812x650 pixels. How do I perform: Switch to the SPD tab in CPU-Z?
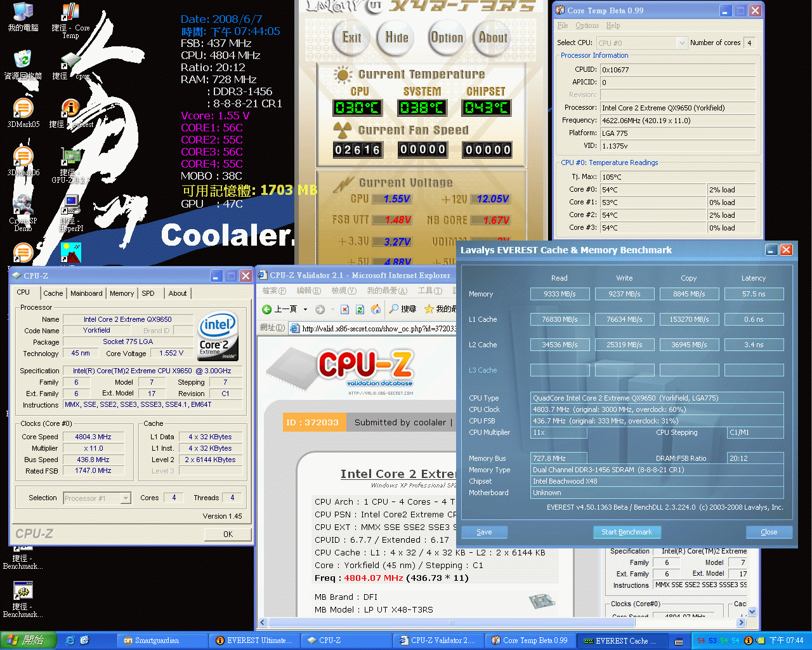click(x=148, y=293)
